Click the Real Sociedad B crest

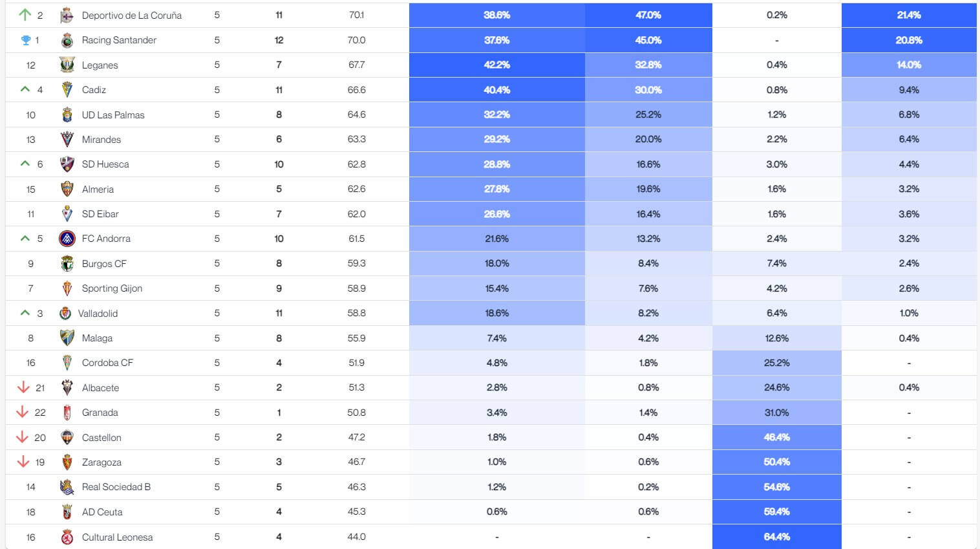tap(67, 487)
